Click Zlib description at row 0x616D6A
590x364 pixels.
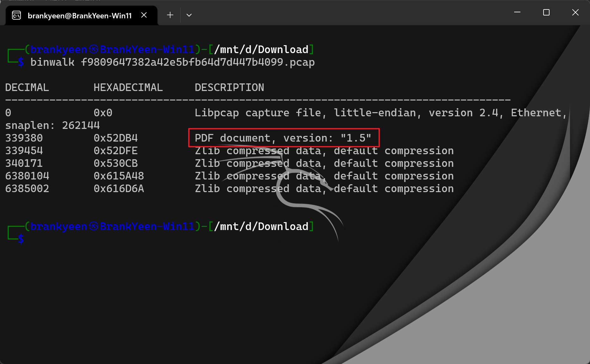tap(324, 189)
